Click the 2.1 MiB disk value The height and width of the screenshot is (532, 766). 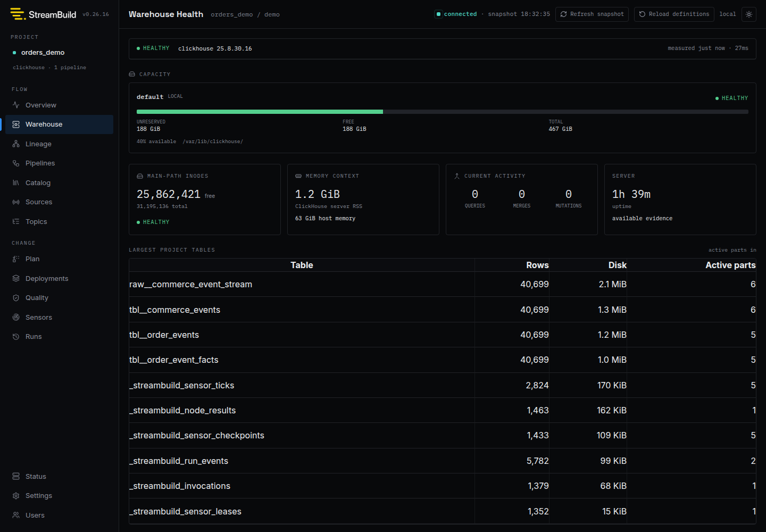coord(613,284)
